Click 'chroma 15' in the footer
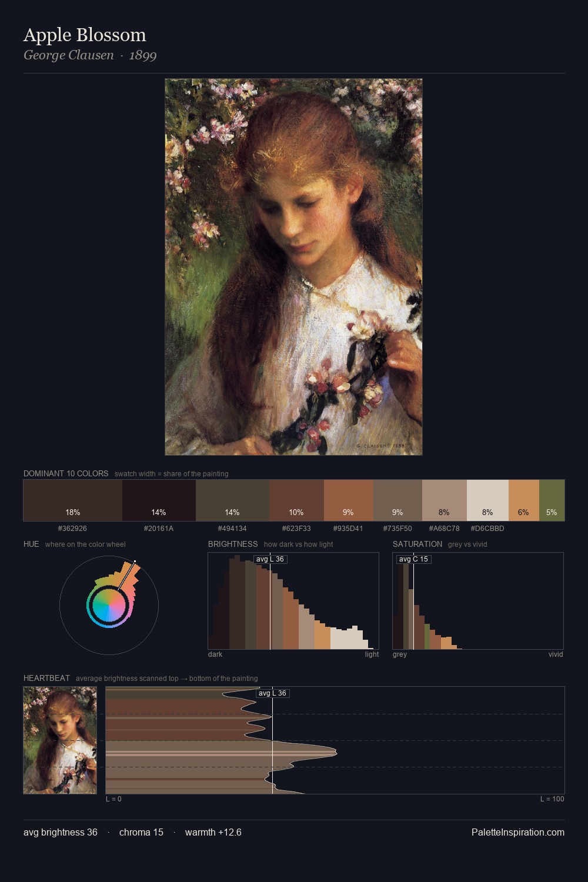Viewport: 588px width, 882px height. [141, 832]
